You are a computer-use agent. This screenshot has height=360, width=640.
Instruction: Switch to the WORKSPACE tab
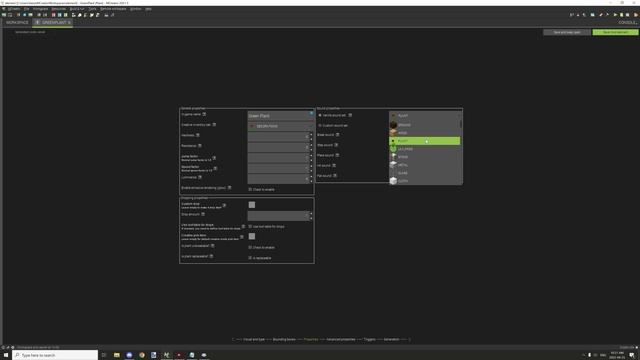point(17,22)
